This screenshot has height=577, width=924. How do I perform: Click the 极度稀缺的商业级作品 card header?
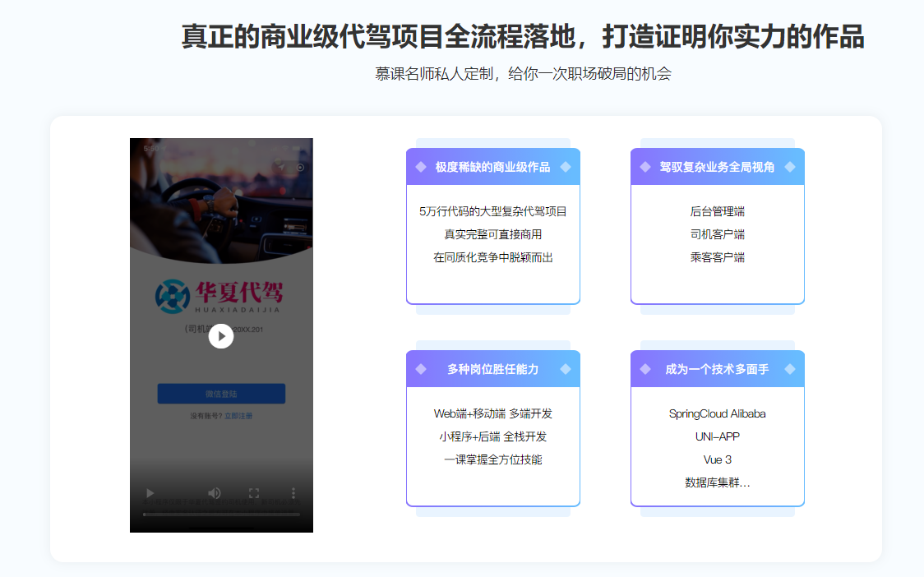[493, 167]
